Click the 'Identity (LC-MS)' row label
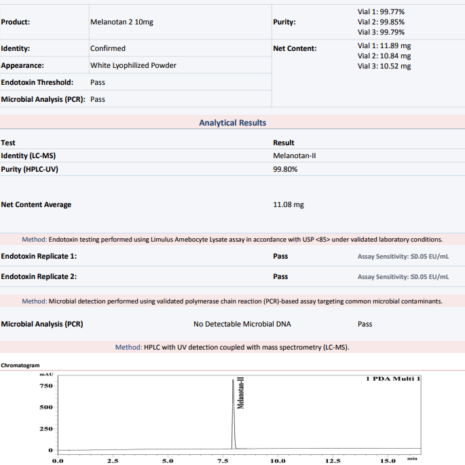The image size is (465, 465). (x=28, y=156)
